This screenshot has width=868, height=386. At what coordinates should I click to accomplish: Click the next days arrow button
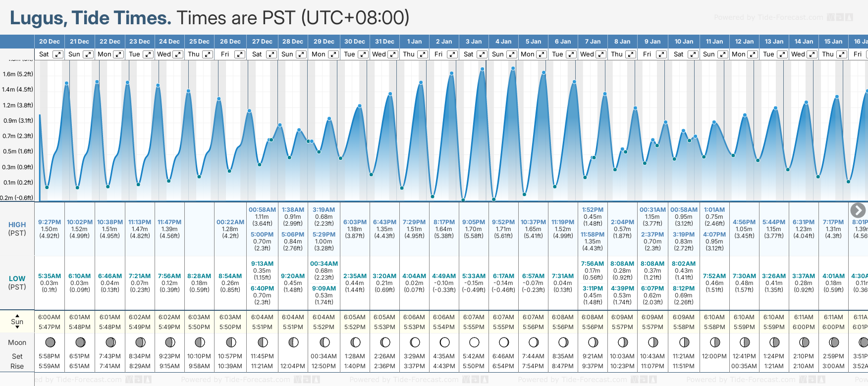click(x=858, y=210)
